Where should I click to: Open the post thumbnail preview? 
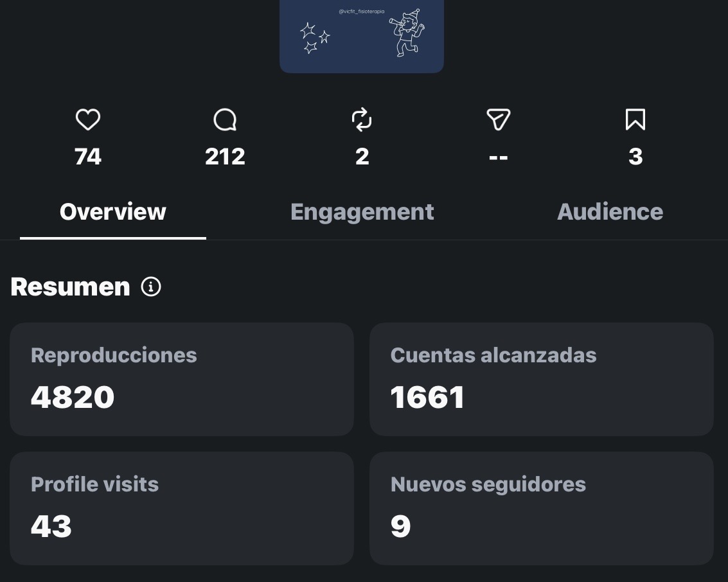click(362, 36)
